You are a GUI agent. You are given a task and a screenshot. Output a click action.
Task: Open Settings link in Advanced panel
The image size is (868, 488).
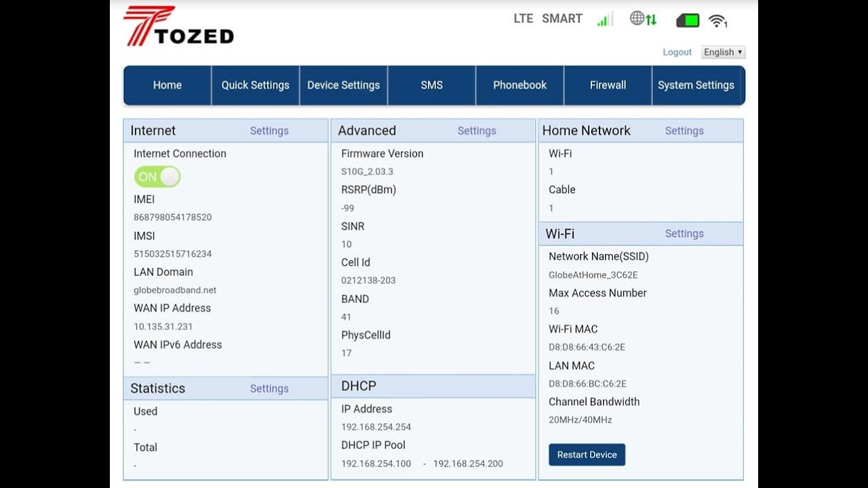[477, 131]
